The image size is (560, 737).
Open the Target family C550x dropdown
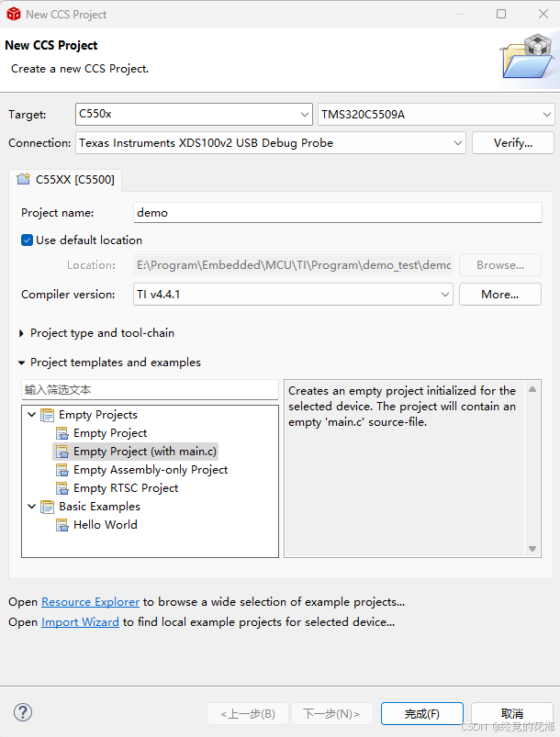[x=304, y=114]
